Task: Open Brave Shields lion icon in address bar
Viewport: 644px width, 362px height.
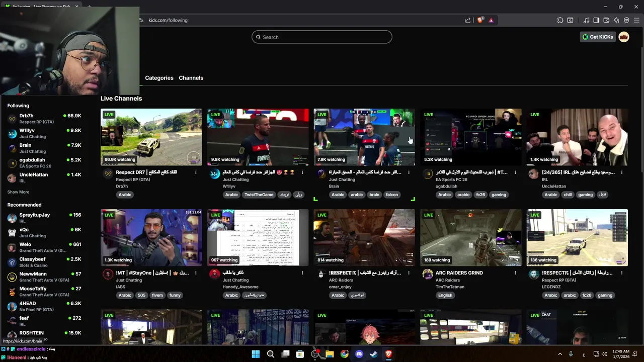Action: (x=480, y=20)
